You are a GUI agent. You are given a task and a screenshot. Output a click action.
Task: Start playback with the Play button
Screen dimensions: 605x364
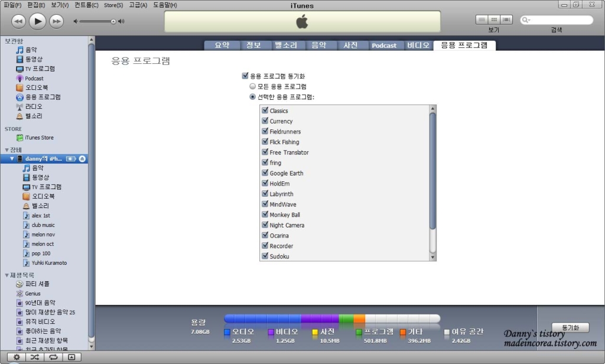(x=37, y=21)
